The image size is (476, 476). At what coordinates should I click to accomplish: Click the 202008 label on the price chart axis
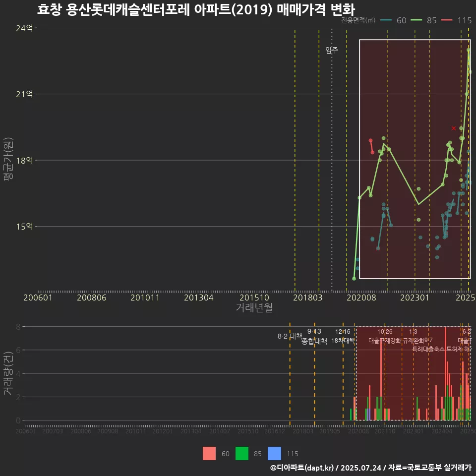click(361, 297)
